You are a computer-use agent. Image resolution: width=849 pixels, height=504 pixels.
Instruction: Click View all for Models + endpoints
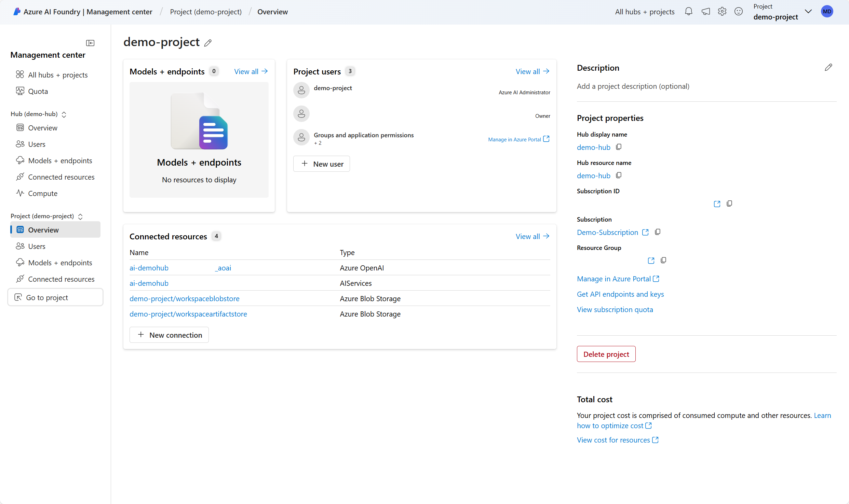click(x=251, y=71)
